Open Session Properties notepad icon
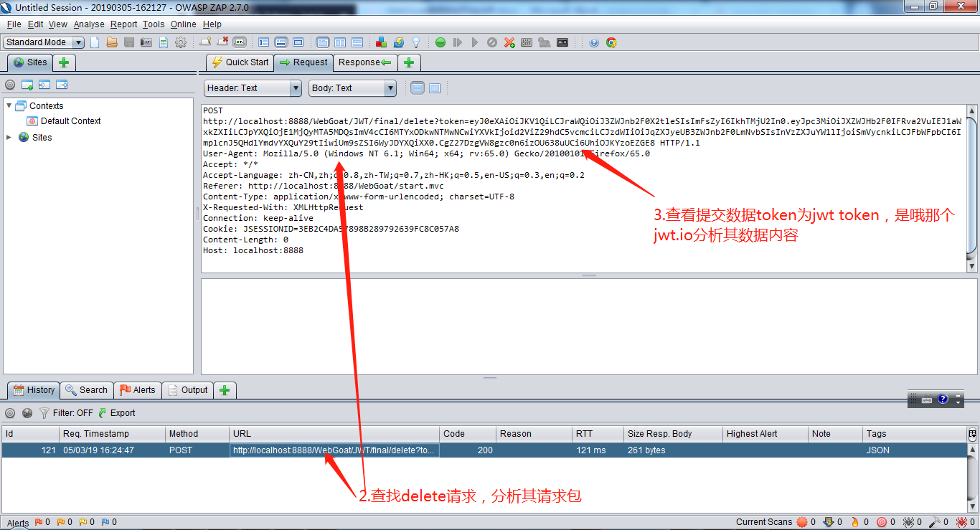This screenshot has width=980, height=530. click(164, 42)
